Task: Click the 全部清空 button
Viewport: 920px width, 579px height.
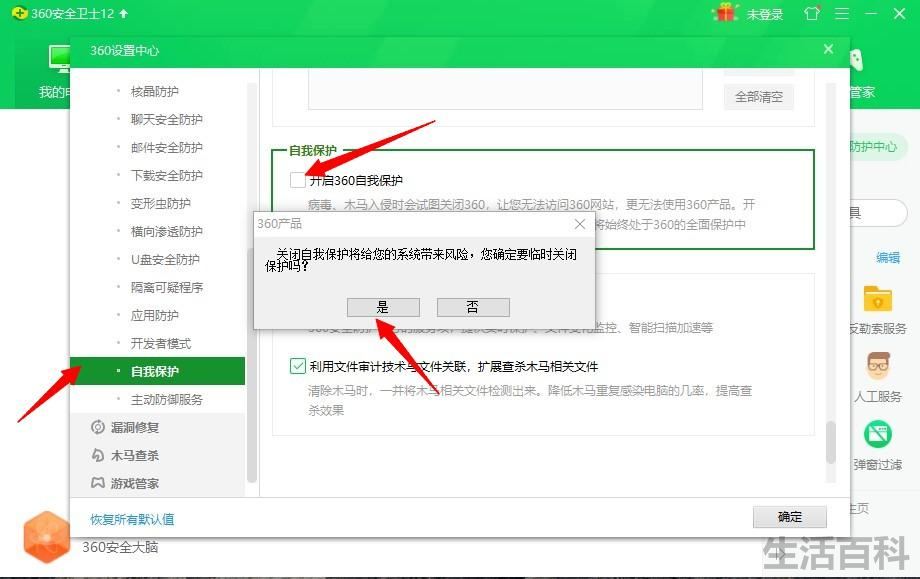Action: coord(759,97)
